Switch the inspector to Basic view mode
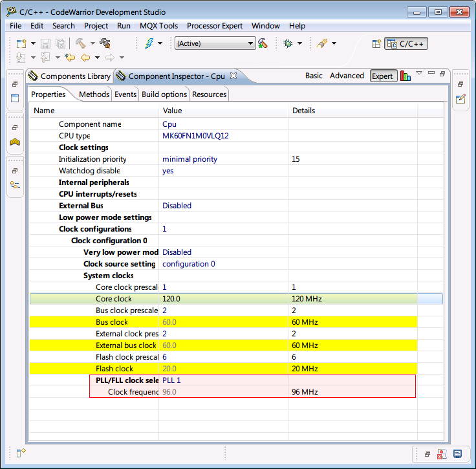Image resolution: width=476 pixels, height=469 pixels. [314, 76]
